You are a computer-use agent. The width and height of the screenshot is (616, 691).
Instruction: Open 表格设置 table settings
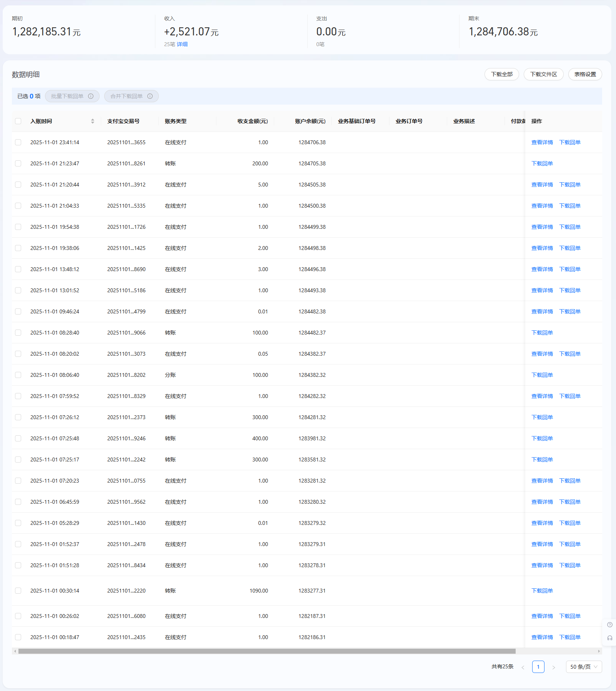click(x=585, y=74)
